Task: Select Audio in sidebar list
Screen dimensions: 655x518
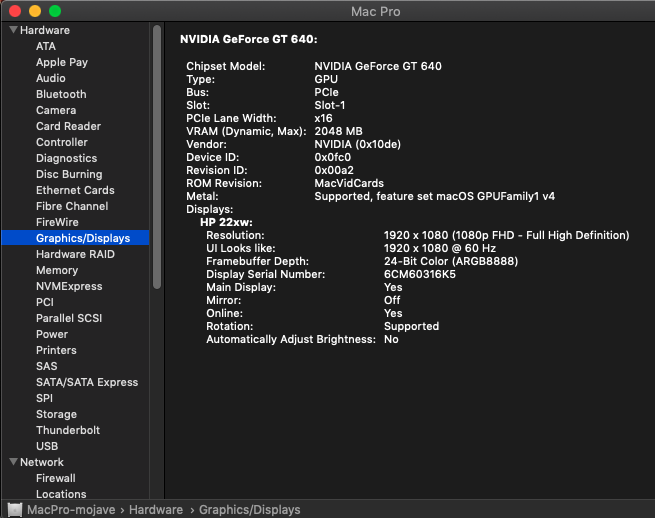Action: (x=51, y=78)
